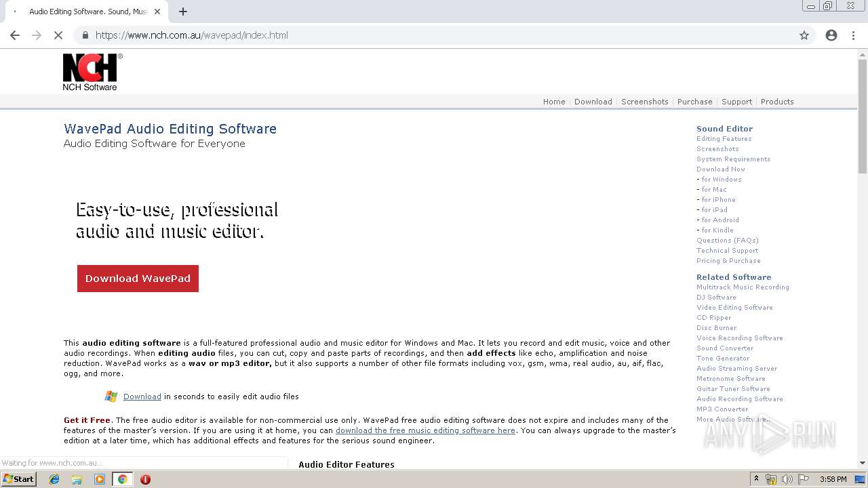Open the Support navigation item

[x=736, y=102]
